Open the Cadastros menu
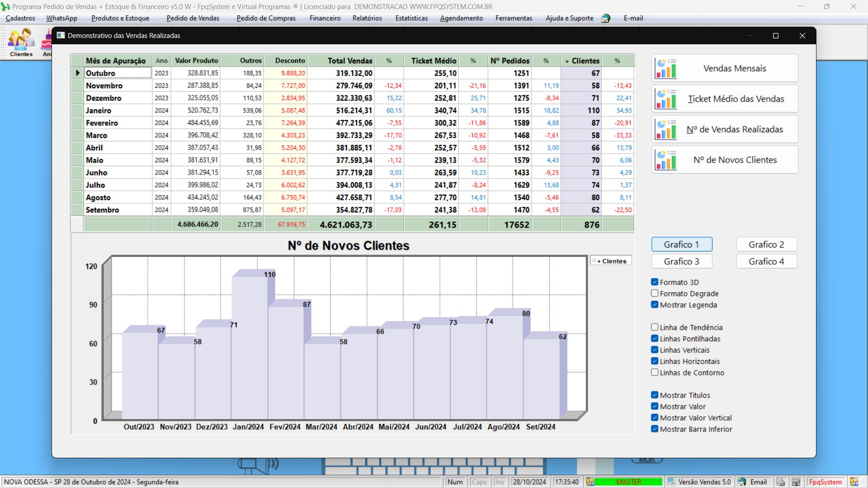 point(20,18)
